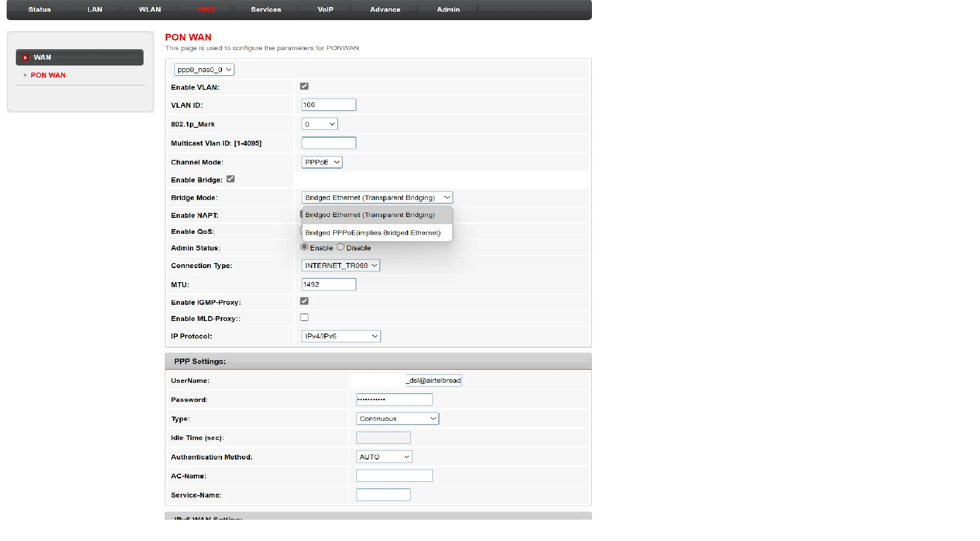Switch to the Status tab
980x541 pixels.
coord(39,9)
